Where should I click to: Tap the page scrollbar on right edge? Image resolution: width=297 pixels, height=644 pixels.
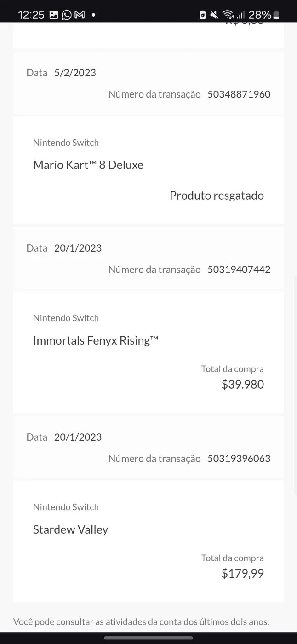(295, 386)
